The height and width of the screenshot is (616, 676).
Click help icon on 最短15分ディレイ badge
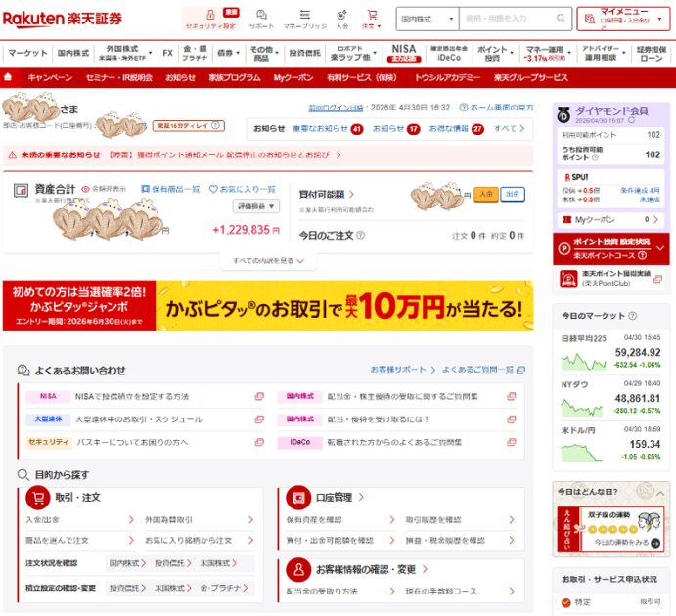(216, 126)
